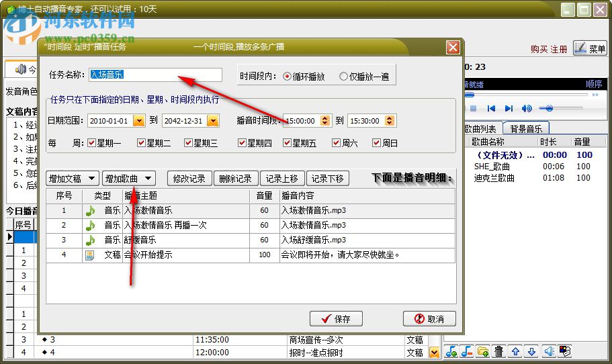Mute the player with the speaker icon

point(527,108)
